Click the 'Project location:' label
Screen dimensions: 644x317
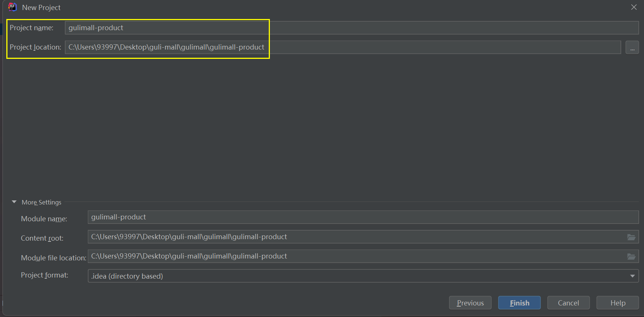35,47
